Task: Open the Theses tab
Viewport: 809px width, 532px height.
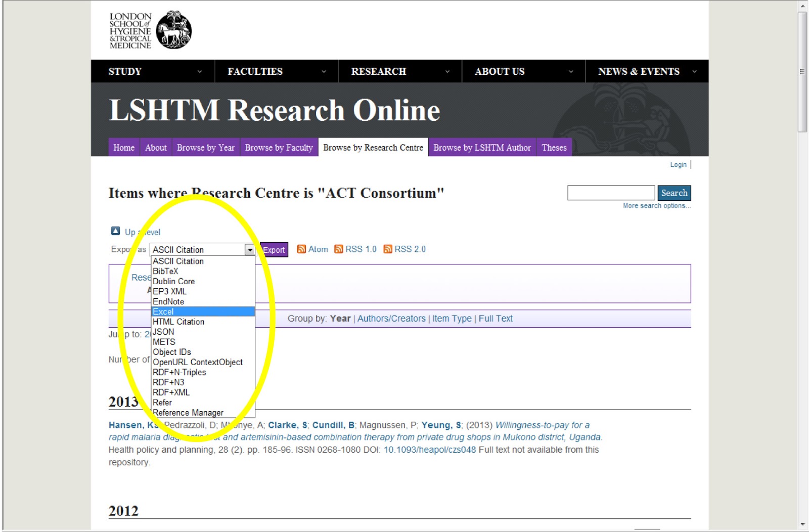Action: (x=554, y=147)
